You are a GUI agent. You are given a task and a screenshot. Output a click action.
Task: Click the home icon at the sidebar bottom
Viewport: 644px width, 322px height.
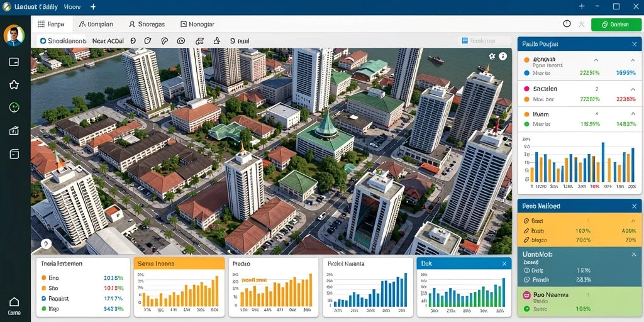14,303
